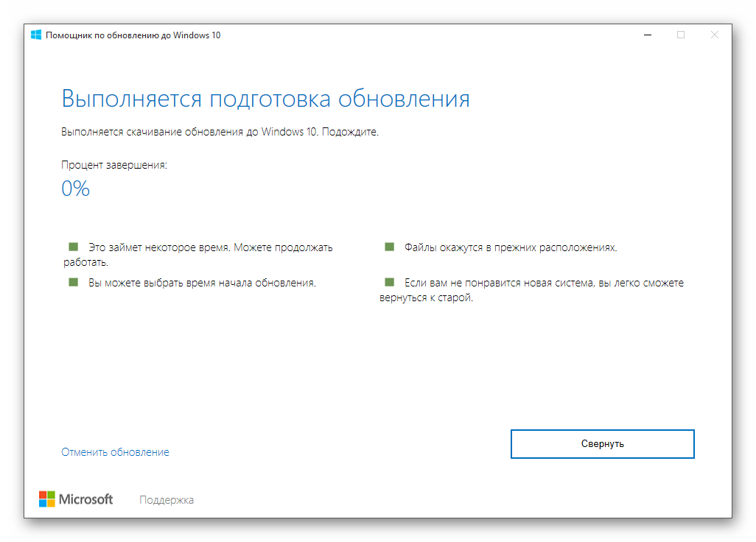Open the Отменить обновление link
The image size is (756, 542).
click(x=115, y=452)
